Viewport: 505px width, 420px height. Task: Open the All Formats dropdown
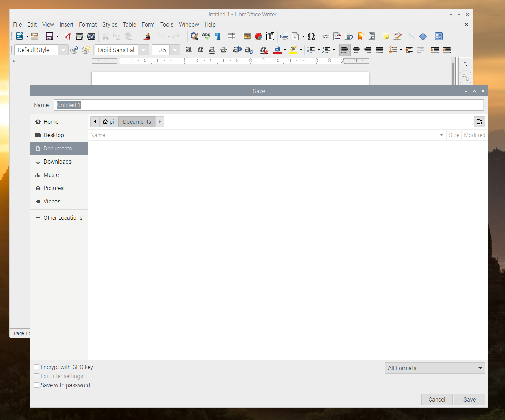pyautogui.click(x=435, y=368)
